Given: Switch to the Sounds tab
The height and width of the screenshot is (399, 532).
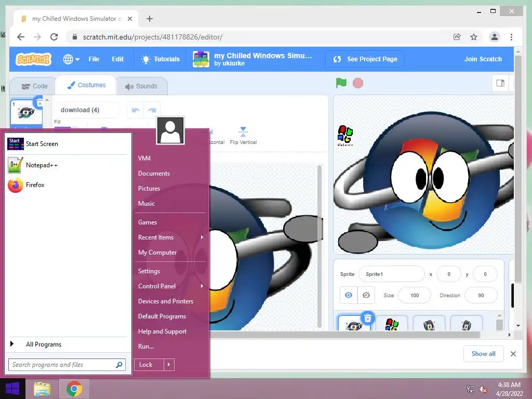Looking at the screenshot, I should pos(141,86).
